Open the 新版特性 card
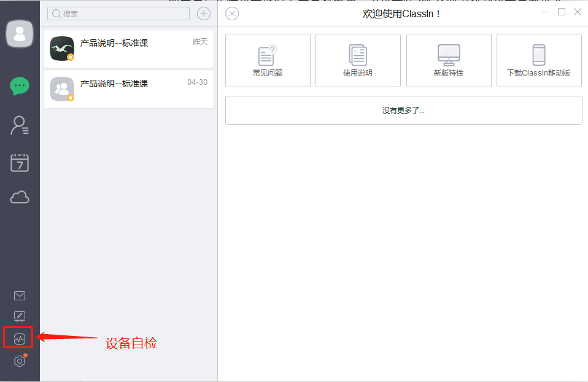This screenshot has width=588, height=382. coord(449,60)
